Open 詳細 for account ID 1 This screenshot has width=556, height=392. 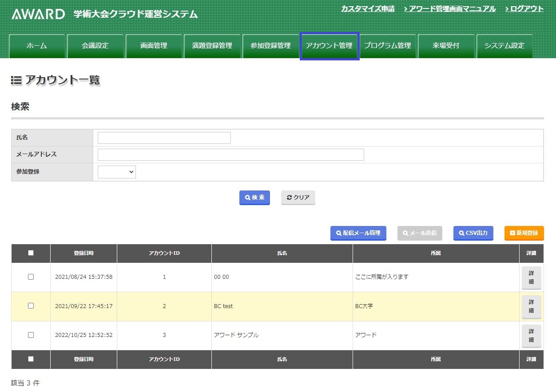(531, 277)
